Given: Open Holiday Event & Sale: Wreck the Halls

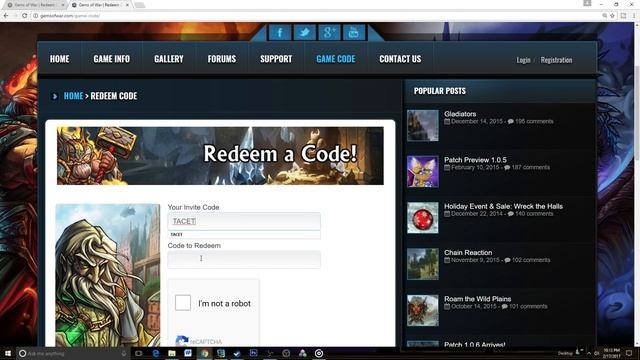Looking at the screenshot, I should point(503,206).
